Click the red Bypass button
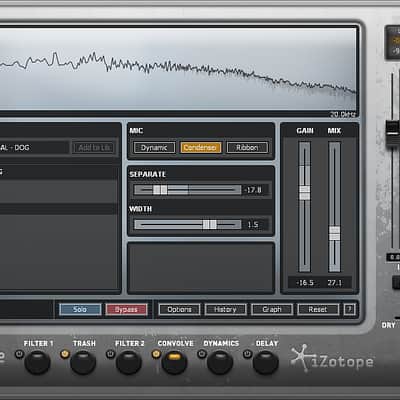400x400 pixels. (x=126, y=309)
